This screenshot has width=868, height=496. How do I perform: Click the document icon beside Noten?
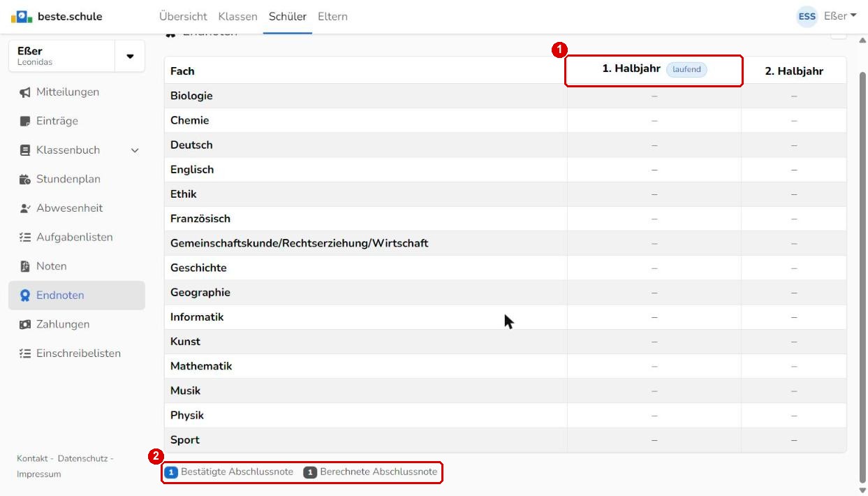point(25,266)
